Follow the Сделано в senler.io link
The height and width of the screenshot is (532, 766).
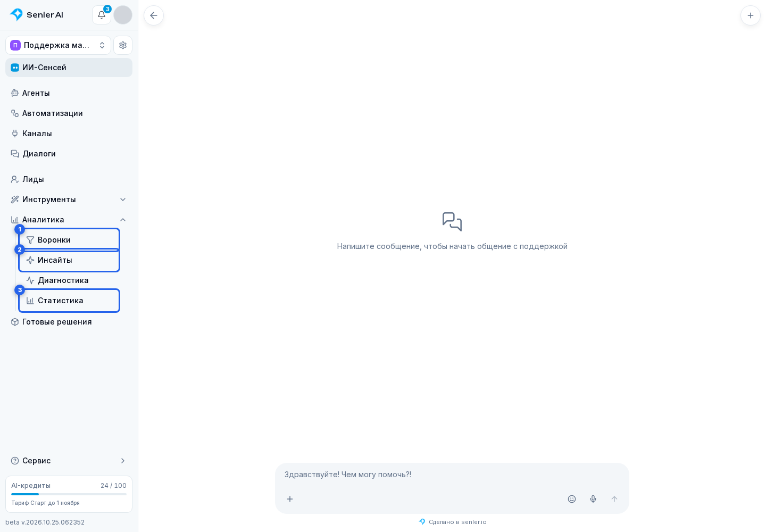pyautogui.click(x=453, y=522)
